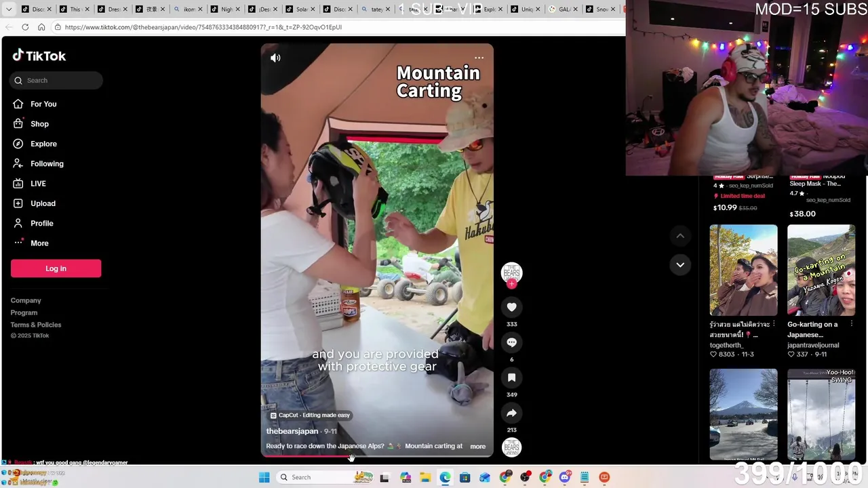
Task: Seek the video red progress bar
Action: click(377, 456)
